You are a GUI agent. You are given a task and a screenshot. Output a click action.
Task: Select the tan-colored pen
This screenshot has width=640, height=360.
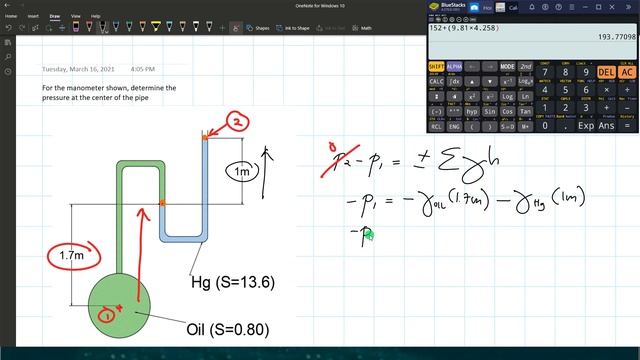coord(182,27)
